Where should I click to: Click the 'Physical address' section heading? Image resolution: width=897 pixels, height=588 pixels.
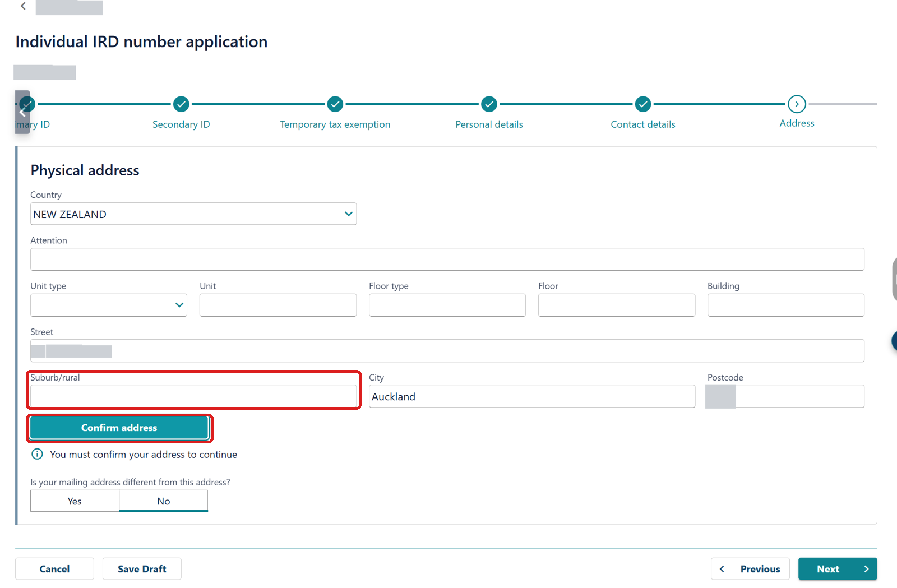coord(85,170)
